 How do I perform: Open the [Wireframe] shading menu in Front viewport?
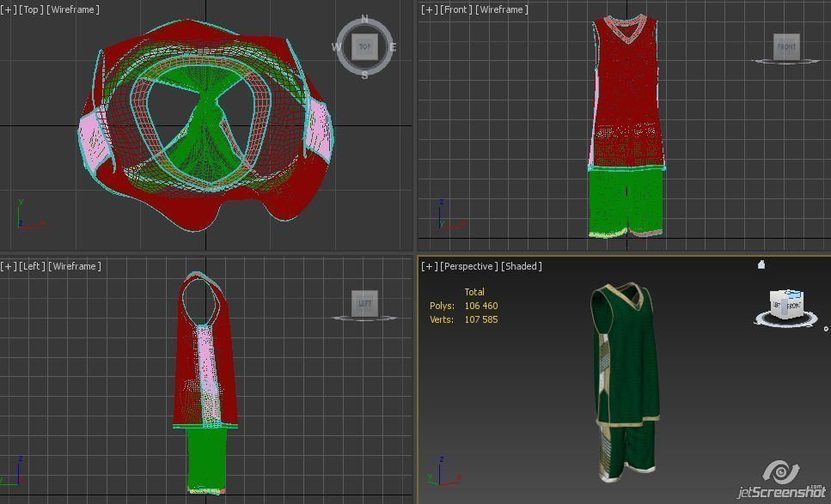click(502, 9)
